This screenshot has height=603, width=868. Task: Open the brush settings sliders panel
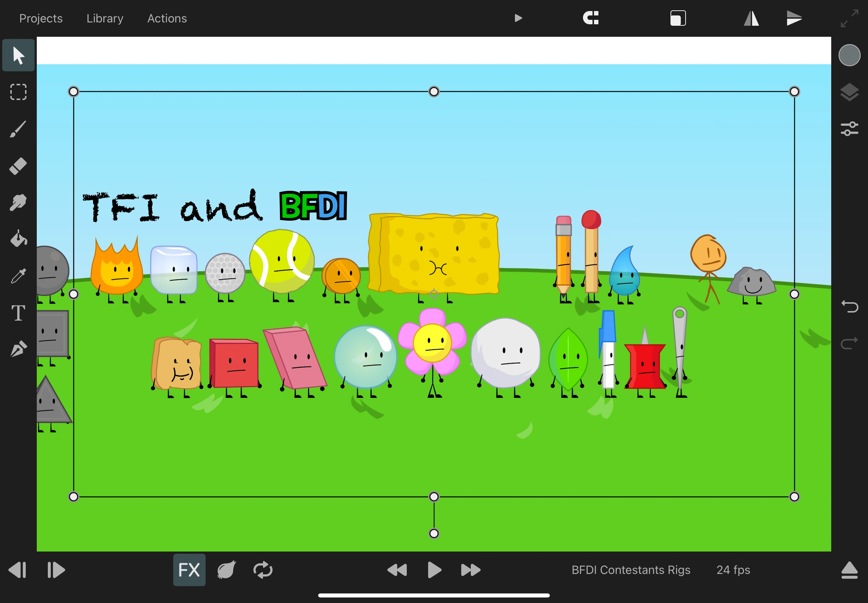(850, 128)
